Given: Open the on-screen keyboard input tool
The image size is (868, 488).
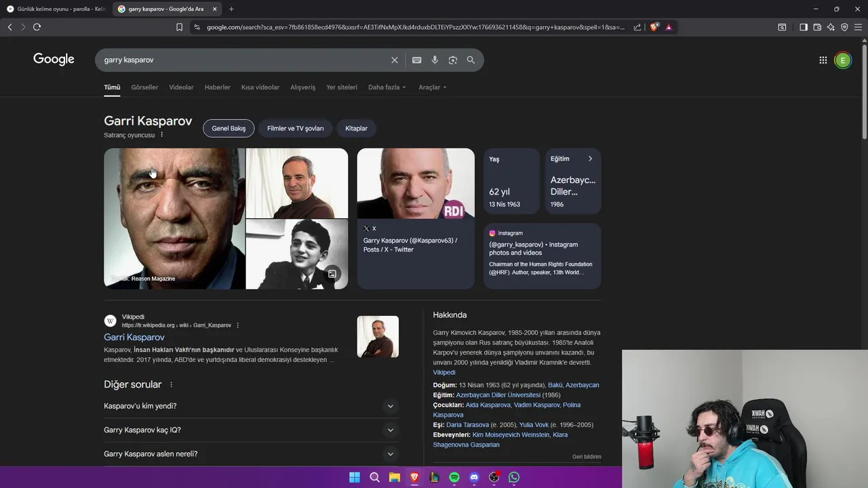Looking at the screenshot, I should click(x=416, y=60).
